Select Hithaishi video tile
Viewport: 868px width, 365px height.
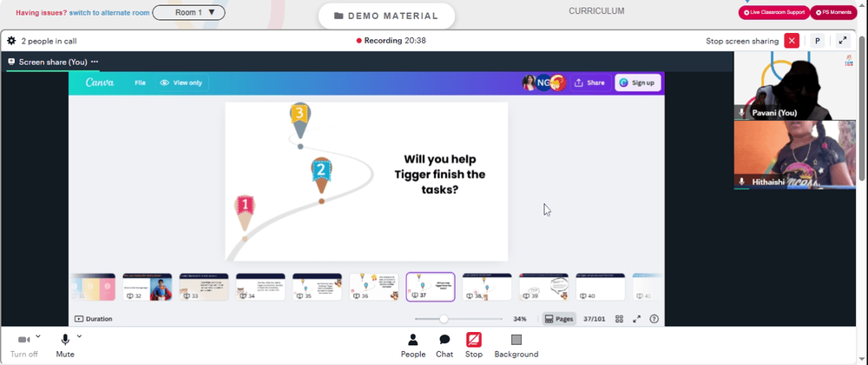tap(794, 155)
